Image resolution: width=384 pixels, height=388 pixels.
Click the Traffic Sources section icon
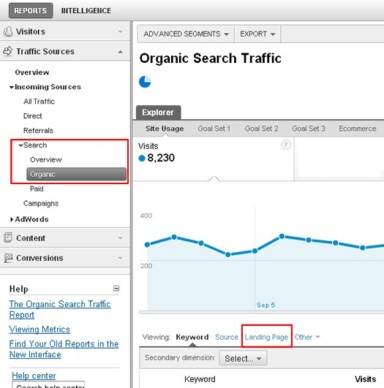coord(8,51)
